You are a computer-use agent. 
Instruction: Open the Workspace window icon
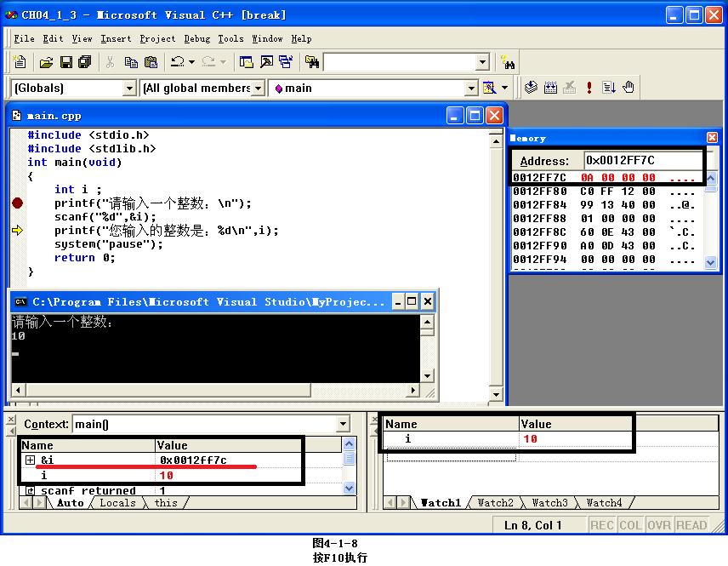[246, 62]
